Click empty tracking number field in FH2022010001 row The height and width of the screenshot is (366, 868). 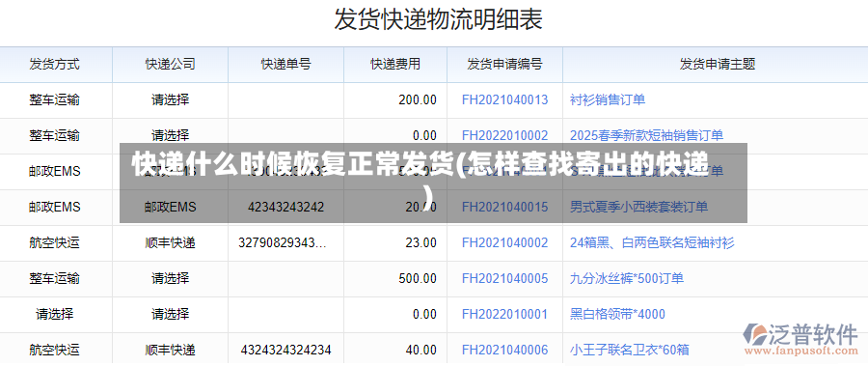286,315
